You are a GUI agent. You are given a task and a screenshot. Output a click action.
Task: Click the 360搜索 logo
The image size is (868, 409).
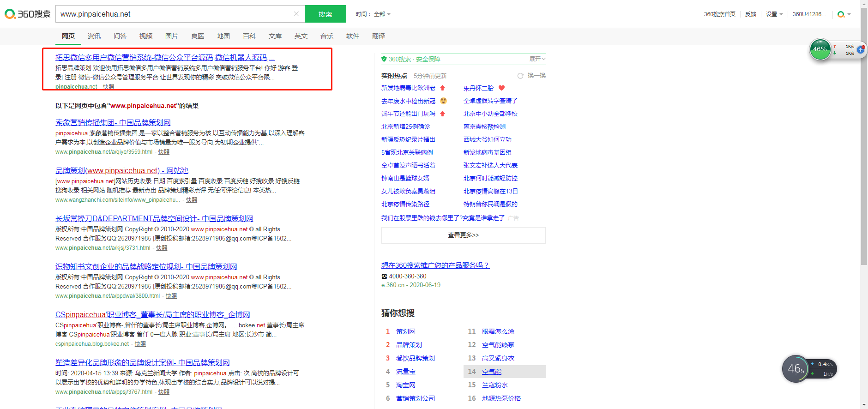[28, 14]
